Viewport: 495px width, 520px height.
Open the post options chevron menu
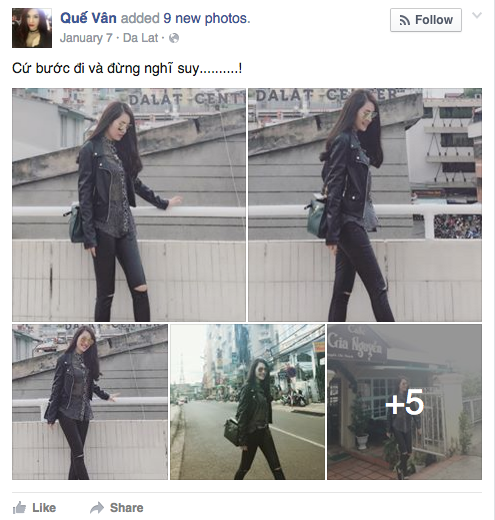(x=477, y=15)
